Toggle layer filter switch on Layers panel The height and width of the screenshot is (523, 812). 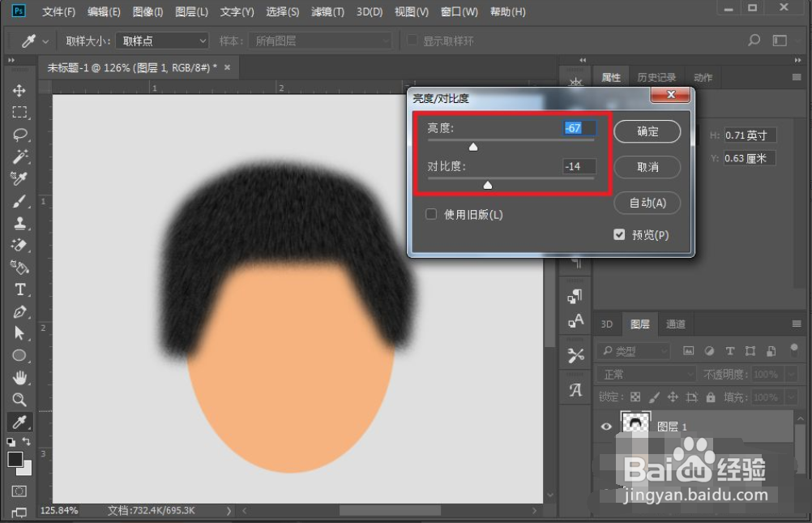[794, 349]
